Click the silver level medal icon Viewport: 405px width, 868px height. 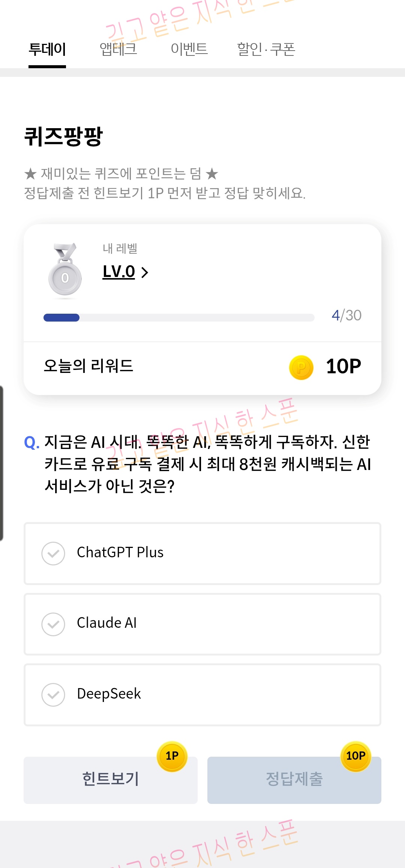coord(65,270)
